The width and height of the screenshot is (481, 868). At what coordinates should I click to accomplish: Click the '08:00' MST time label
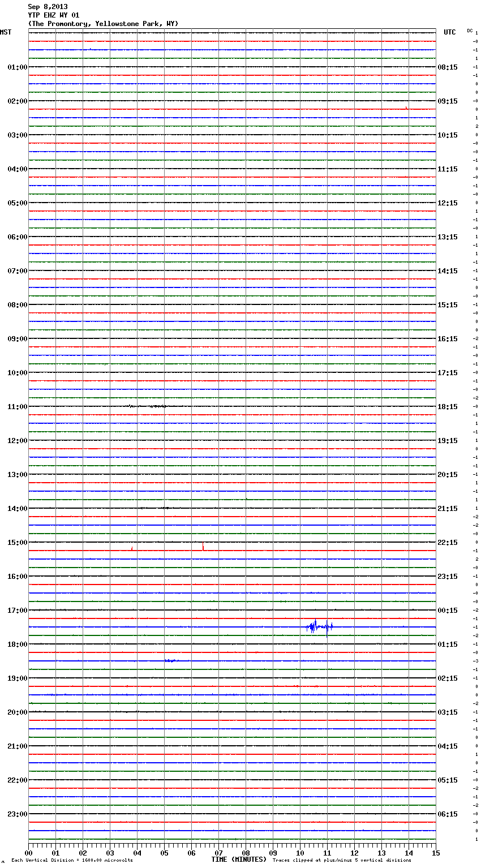18,305
